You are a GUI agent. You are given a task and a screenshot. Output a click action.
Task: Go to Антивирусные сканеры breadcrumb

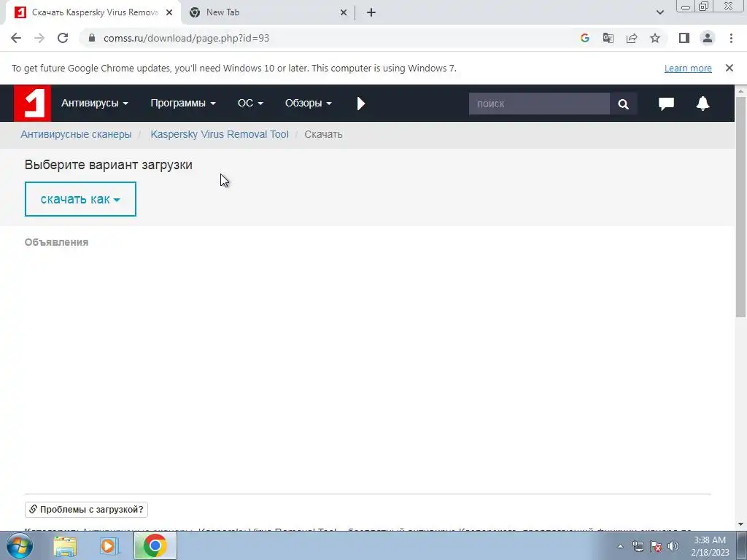pos(76,134)
